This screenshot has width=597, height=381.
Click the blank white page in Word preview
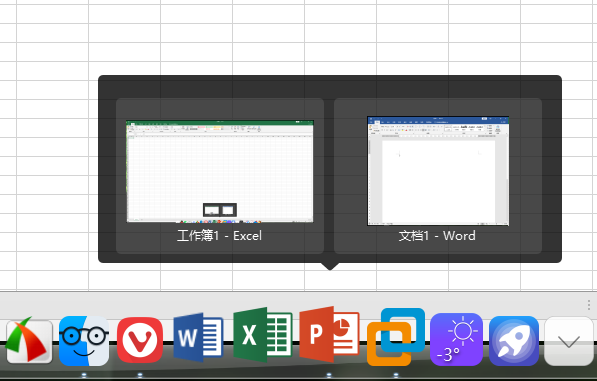pyautogui.click(x=438, y=181)
